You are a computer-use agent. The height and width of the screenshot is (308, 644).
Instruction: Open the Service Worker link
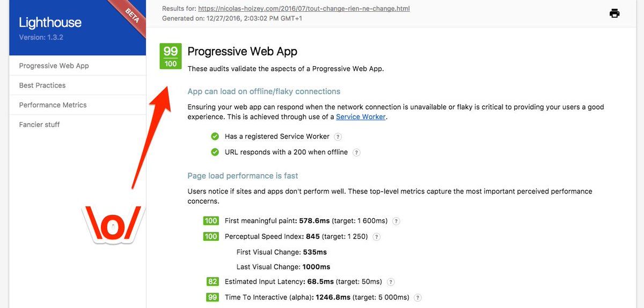click(361, 117)
